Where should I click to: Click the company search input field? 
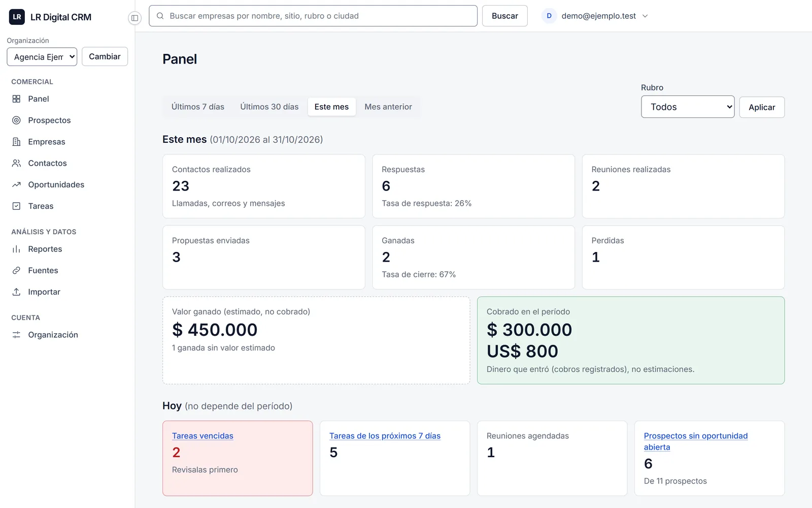[313, 16]
